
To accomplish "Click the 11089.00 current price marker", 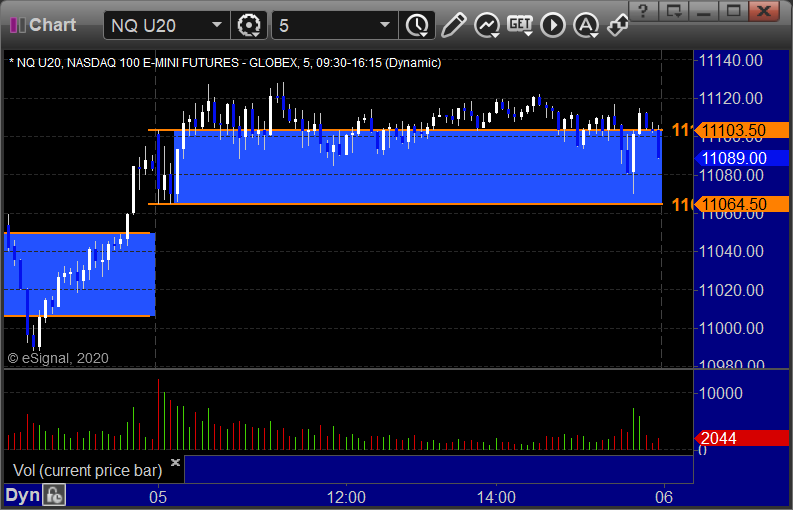I will point(741,158).
